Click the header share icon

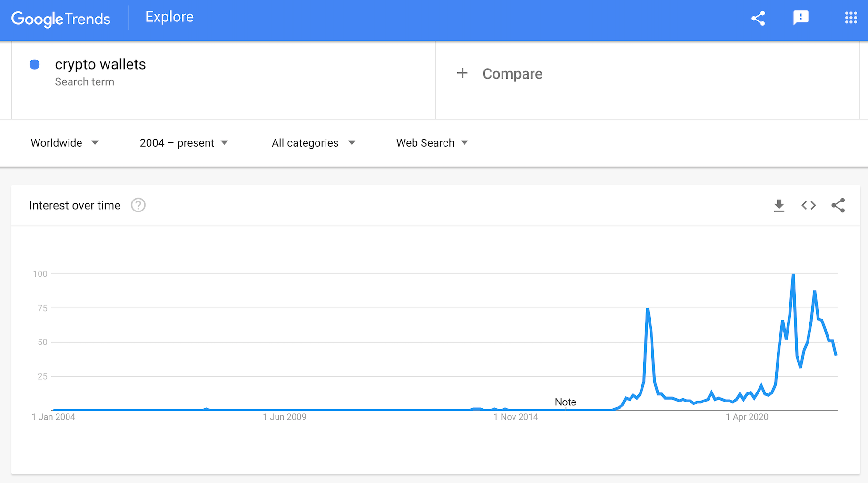click(x=758, y=19)
